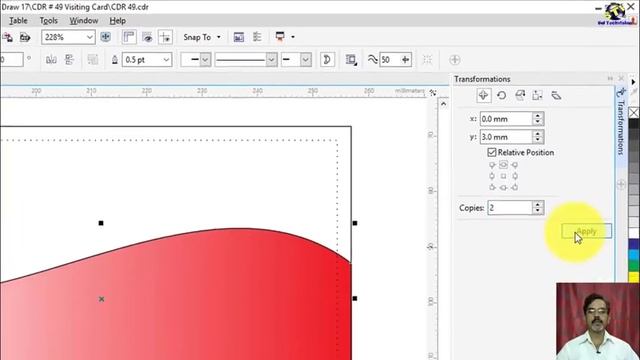
Task: Open the Table menu
Action: [18, 20]
